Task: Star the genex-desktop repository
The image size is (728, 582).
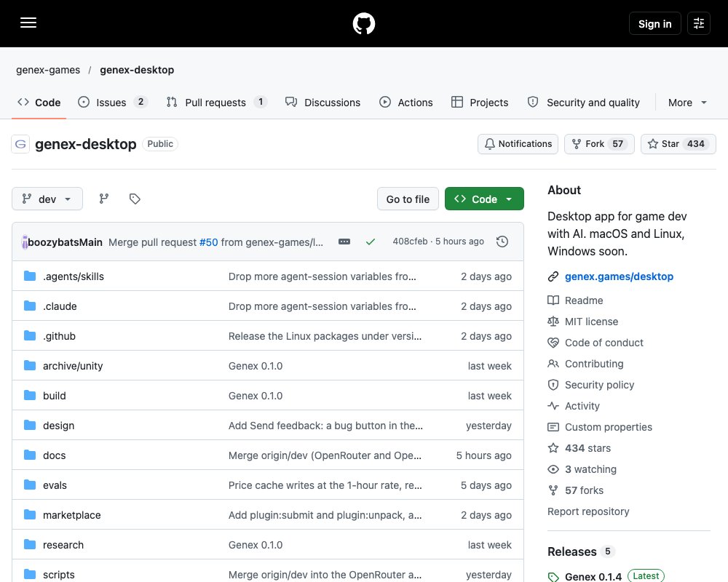Action: click(678, 144)
